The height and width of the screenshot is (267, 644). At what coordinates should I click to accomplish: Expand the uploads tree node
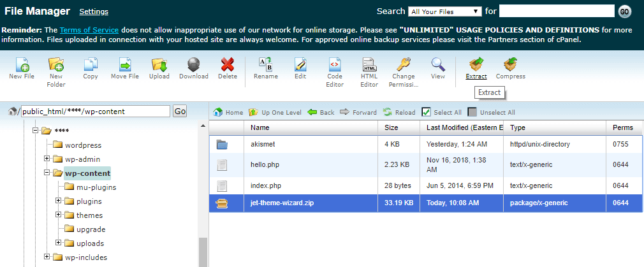click(x=58, y=243)
